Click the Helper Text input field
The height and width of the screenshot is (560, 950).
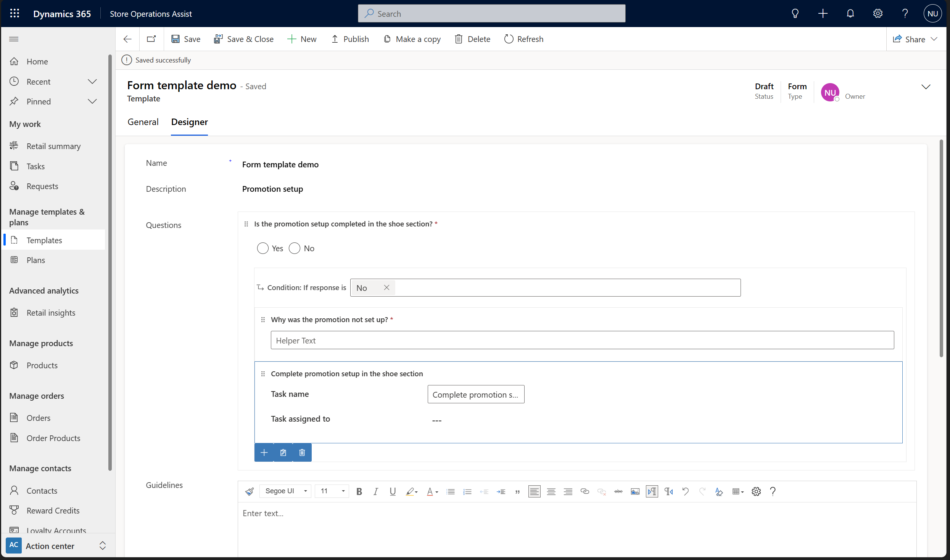pos(582,340)
